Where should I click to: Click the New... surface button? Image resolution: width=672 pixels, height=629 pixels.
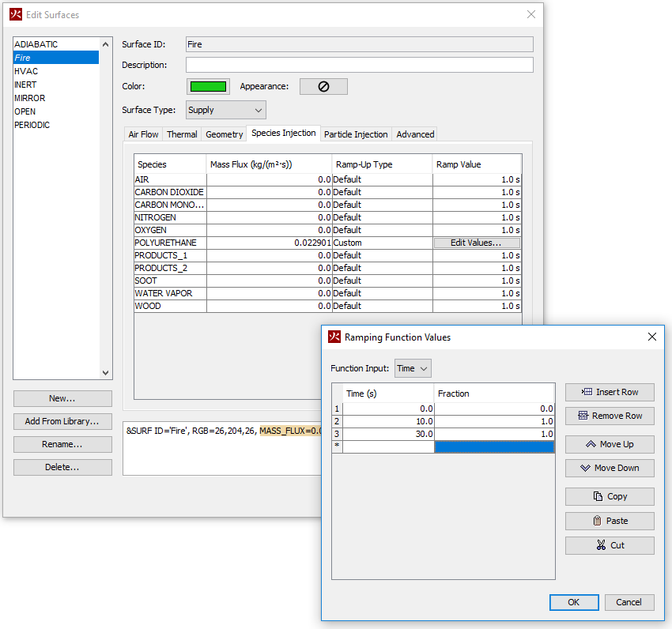point(62,398)
